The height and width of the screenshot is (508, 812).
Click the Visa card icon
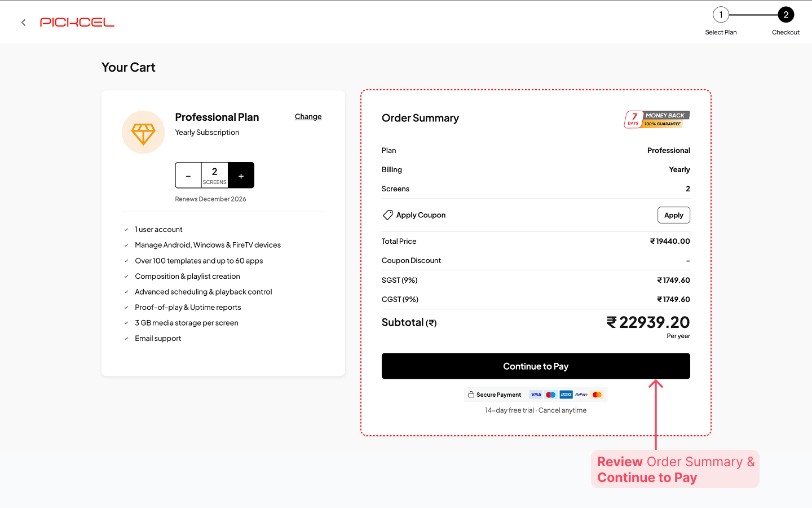tap(536, 395)
